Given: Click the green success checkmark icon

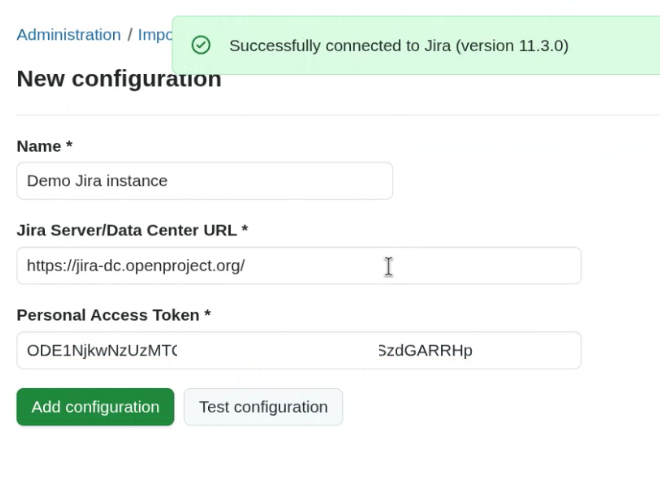Looking at the screenshot, I should point(201,45).
